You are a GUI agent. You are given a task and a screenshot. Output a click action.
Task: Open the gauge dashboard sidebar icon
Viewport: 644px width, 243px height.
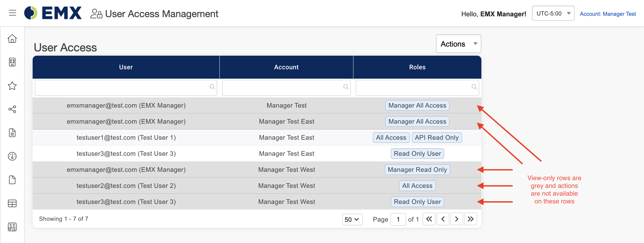12,156
